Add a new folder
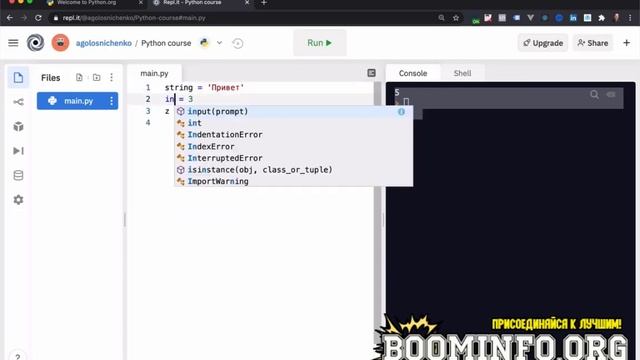 tap(96, 77)
